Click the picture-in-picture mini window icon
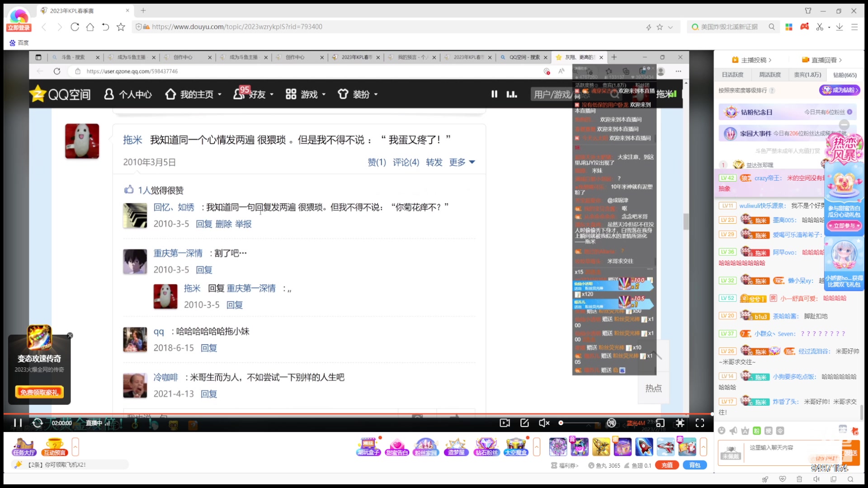 [x=660, y=423]
